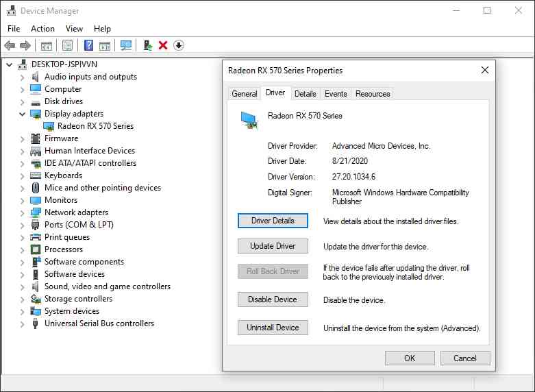Open the Help menu
The height and width of the screenshot is (392, 535).
[x=102, y=29]
